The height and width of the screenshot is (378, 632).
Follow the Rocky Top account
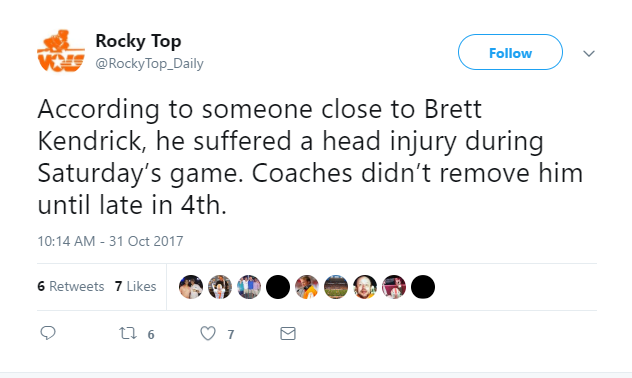point(510,52)
